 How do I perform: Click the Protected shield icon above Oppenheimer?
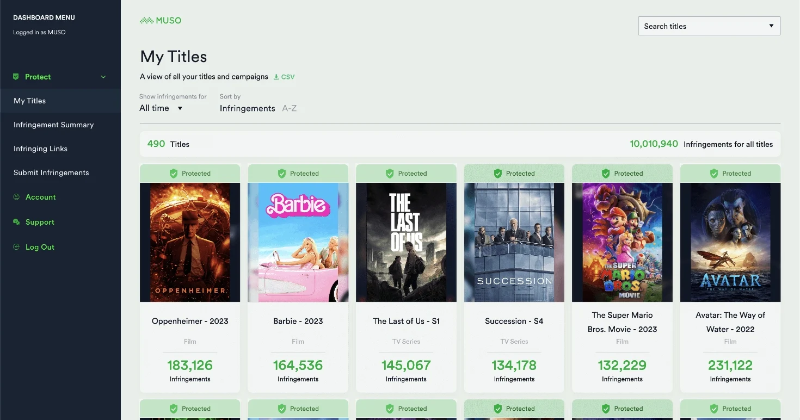[x=173, y=173]
